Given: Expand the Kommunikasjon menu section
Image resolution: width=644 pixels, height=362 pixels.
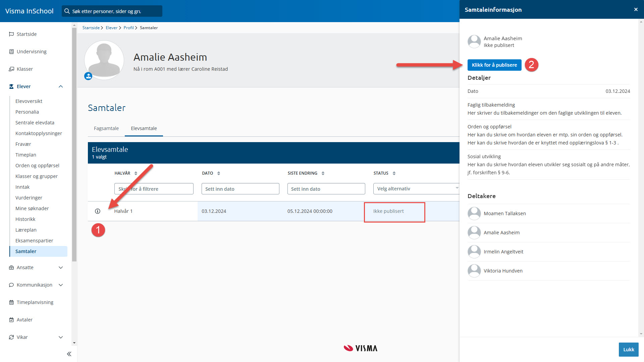Looking at the screenshot, I should 61,285.
